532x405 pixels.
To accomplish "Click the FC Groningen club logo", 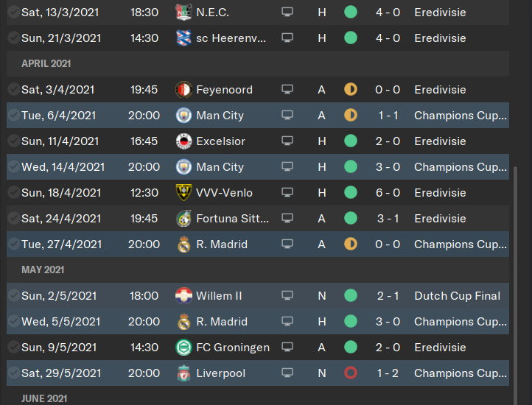I will point(184,348).
